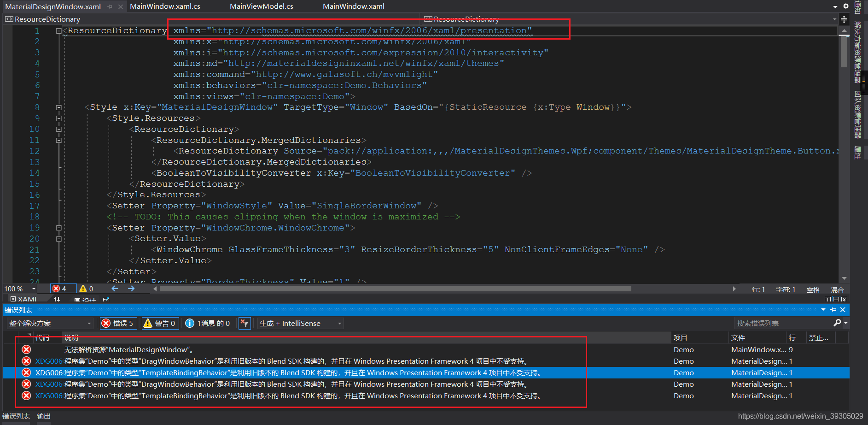Sort errors by 说明 column header
This screenshot has width=868, height=425.
(367, 337)
